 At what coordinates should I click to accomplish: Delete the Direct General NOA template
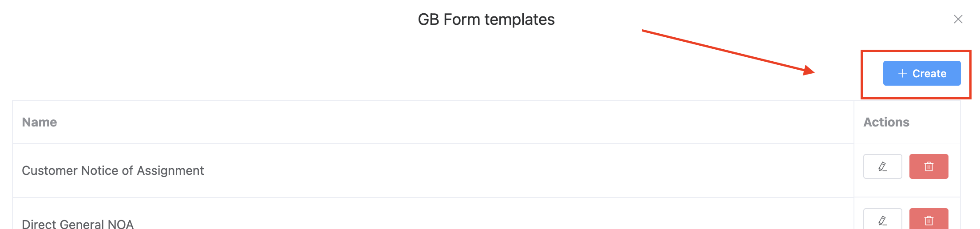coord(929,220)
